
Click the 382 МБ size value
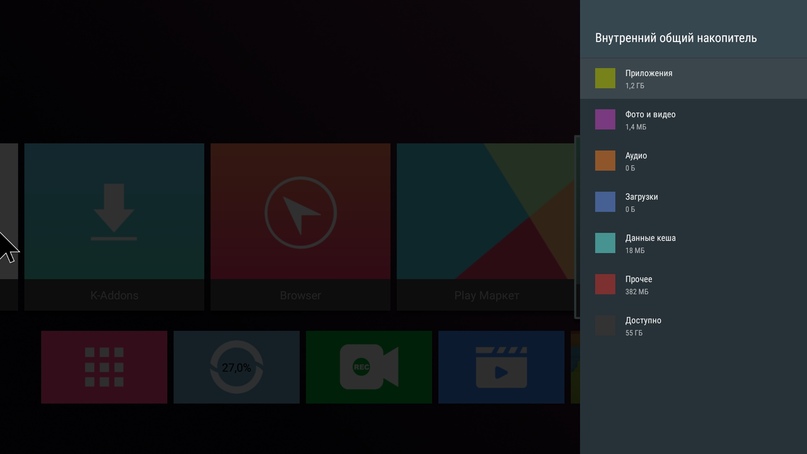click(637, 292)
